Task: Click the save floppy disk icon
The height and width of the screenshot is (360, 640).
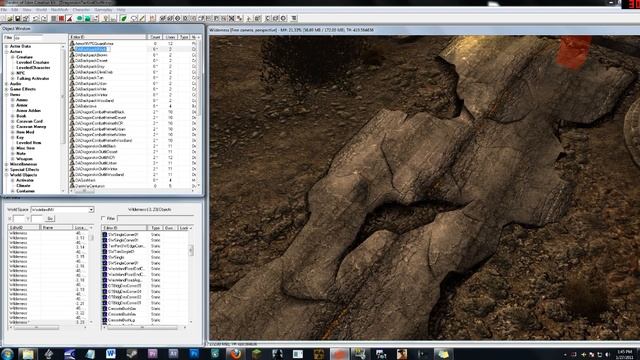Action: pyautogui.click(x=18, y=18)
